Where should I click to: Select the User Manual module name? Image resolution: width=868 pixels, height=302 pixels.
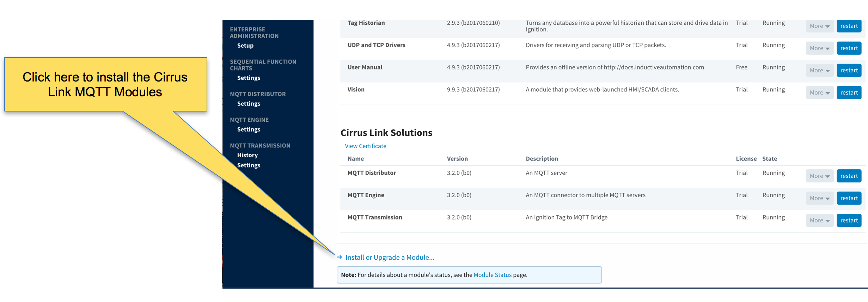point(365,67)
